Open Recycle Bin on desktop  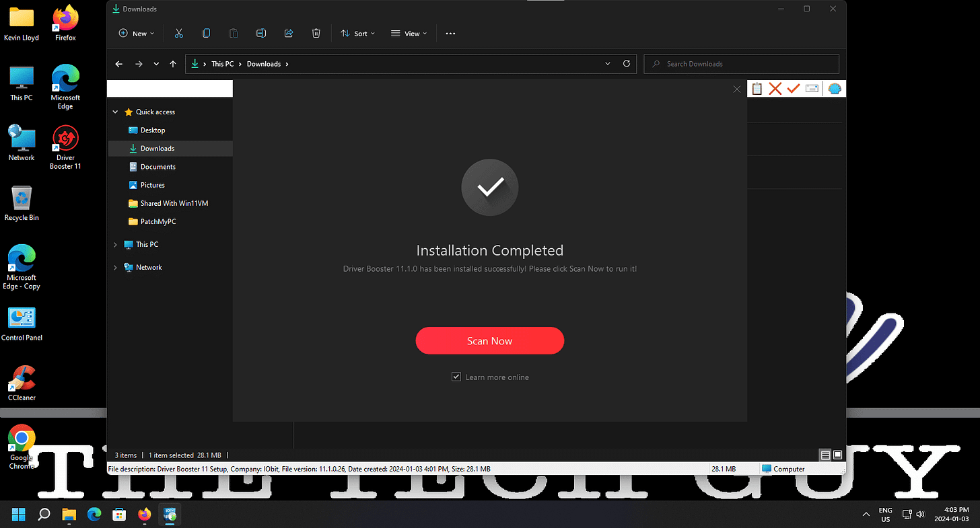tap(22, 203)
